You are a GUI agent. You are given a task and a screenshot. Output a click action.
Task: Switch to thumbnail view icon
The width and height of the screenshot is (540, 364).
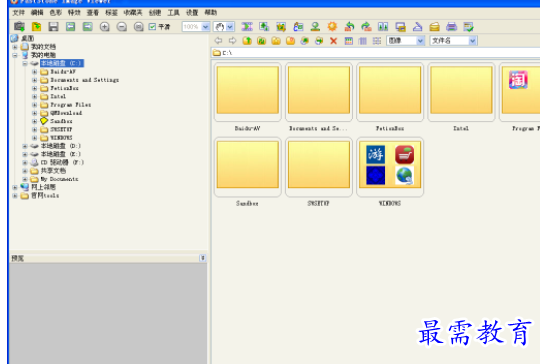(349, 41)
